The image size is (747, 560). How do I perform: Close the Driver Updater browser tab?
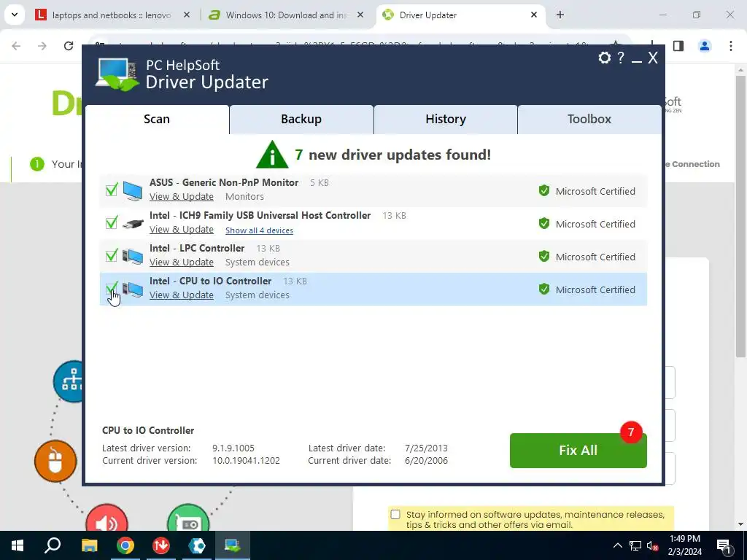click(534, 15)
